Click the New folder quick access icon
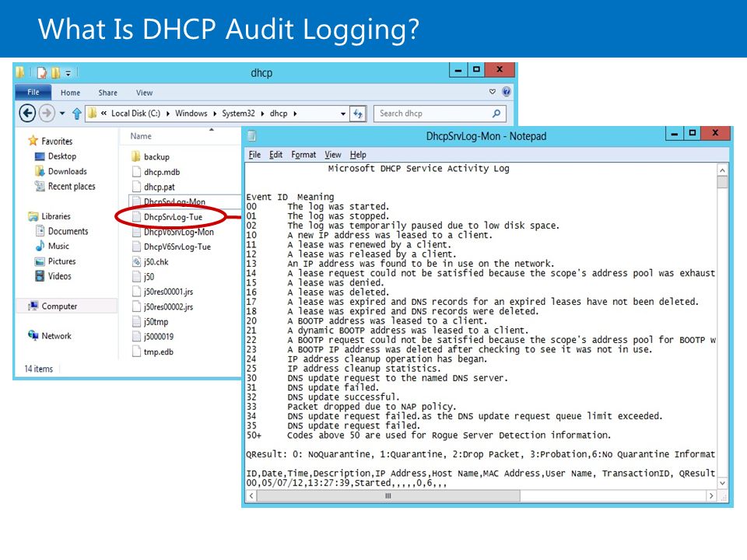This screenshot has height=560, width=747. [x=55, y=73]
